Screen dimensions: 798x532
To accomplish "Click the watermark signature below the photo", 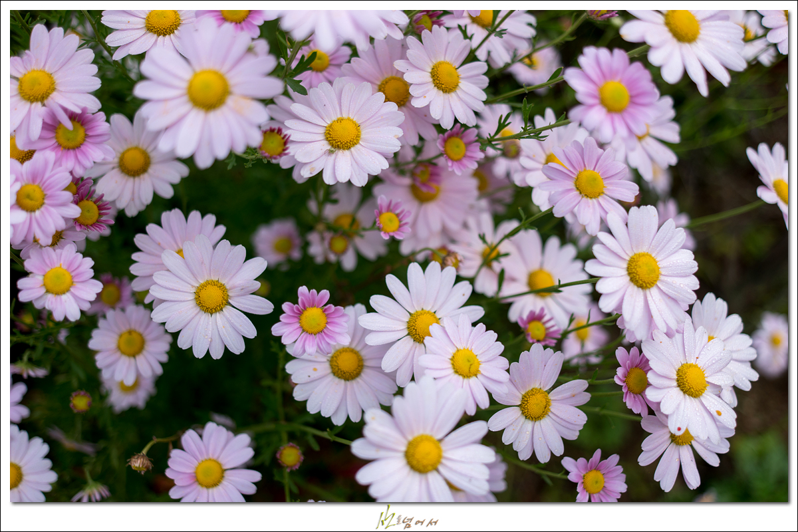I will coord(407,518).
